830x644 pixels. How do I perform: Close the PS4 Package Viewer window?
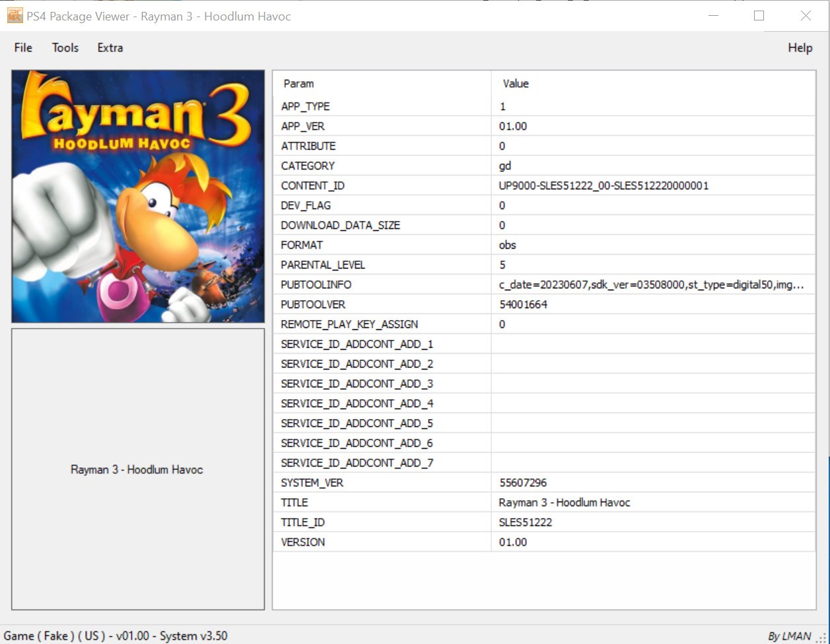coord(806,16)
